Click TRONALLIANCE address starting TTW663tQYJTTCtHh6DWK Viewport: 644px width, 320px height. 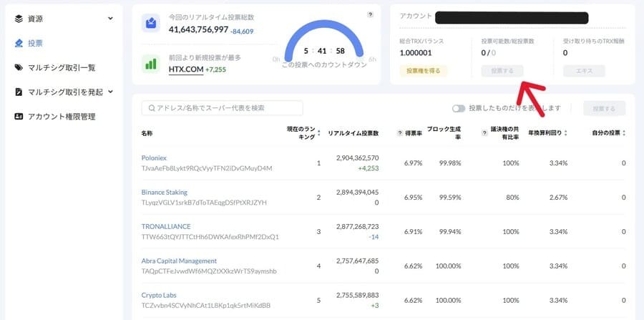[210, 237]
